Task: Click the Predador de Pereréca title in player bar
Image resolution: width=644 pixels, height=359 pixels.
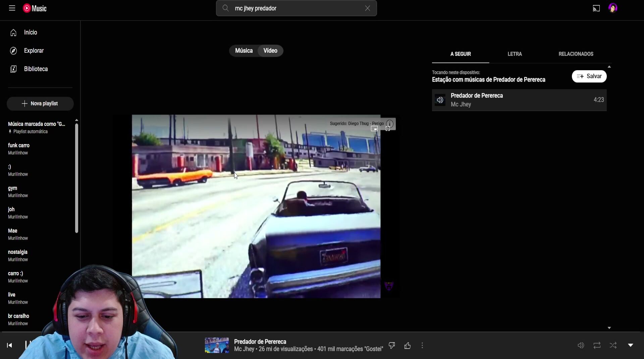Action: pyautogui.click(x=260, y=342)
